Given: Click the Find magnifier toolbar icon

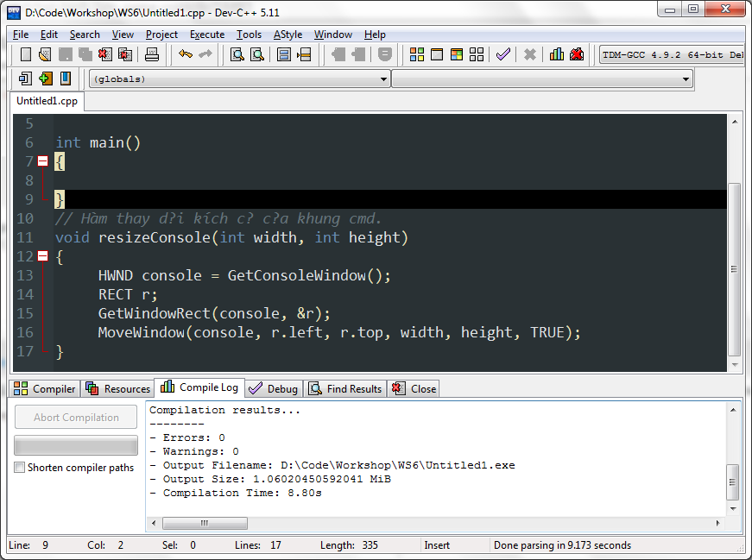Looking at the screenshot, I should coord(237,54).
